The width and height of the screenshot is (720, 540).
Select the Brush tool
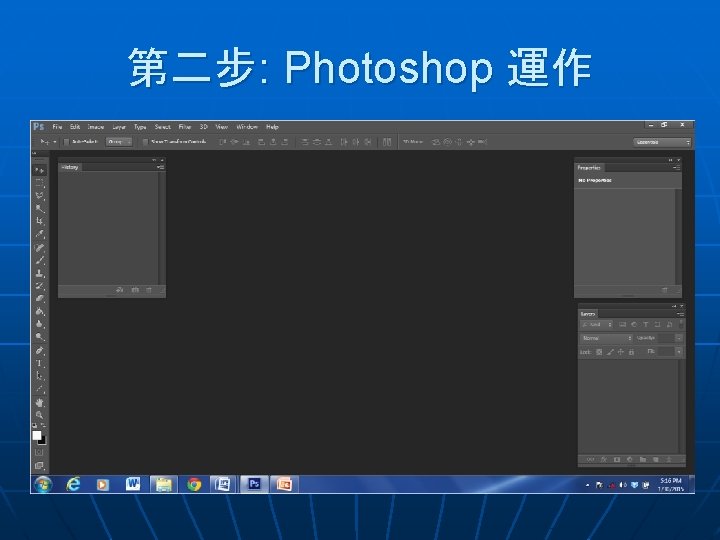[x=39, y=261]
